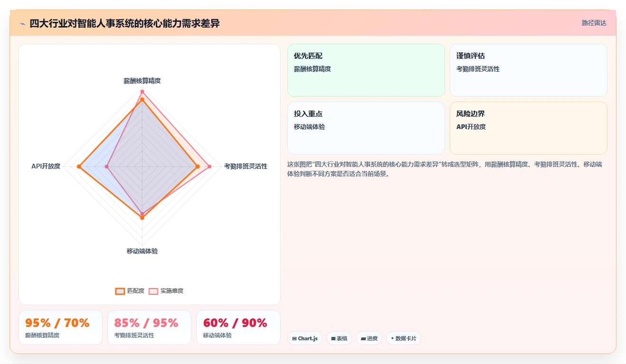The height and width of the screenshot is (364, 626).
Task: Click the Chart.js tag icon
Action: click(294, 339)
